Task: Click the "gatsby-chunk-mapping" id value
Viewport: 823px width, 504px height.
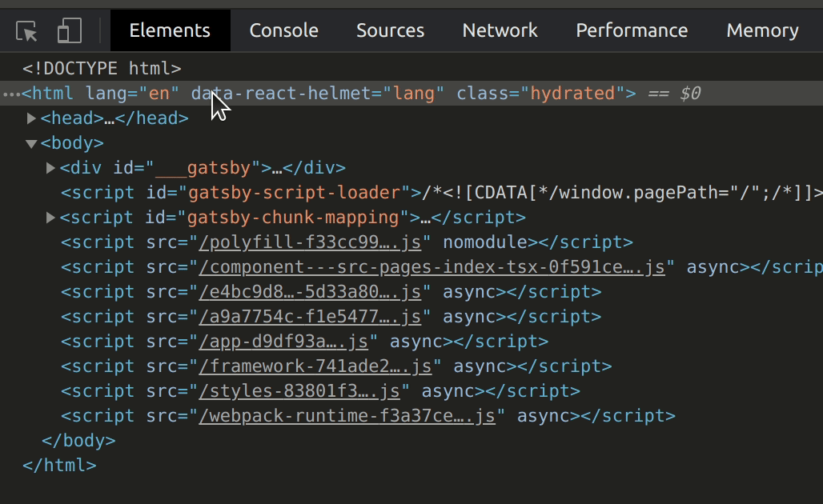Action: [x=293, y=218]
